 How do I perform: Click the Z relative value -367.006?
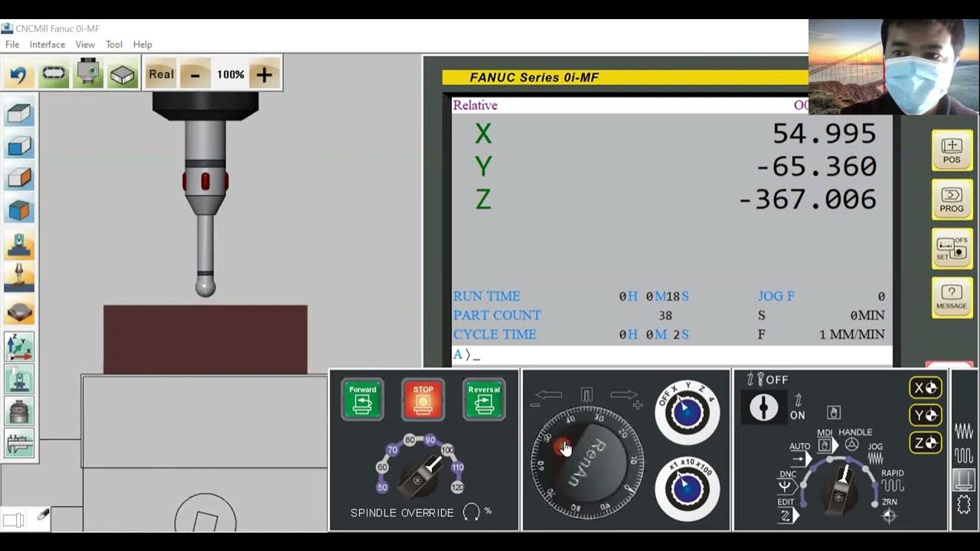tap(808, 200)
